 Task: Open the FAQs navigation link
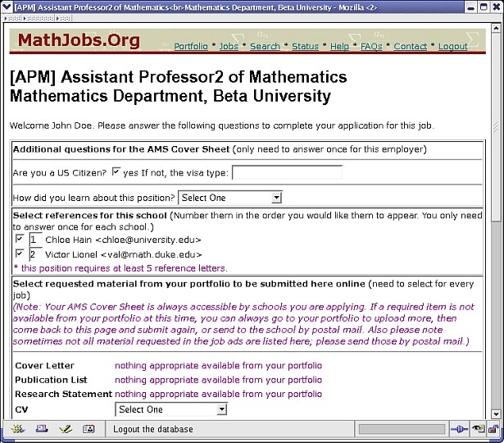pos(371,46)
